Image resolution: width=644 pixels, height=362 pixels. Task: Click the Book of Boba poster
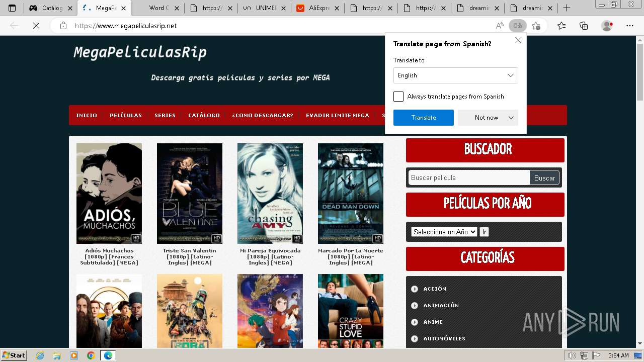190,311
